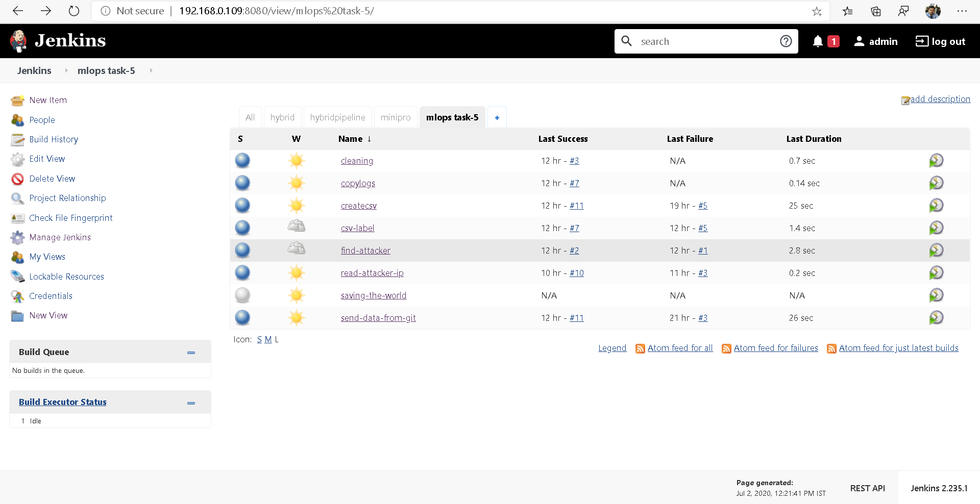Collapse the Build Executor Status panel
The height and width of the screenshot is (504, 980).
pos(191,403)
